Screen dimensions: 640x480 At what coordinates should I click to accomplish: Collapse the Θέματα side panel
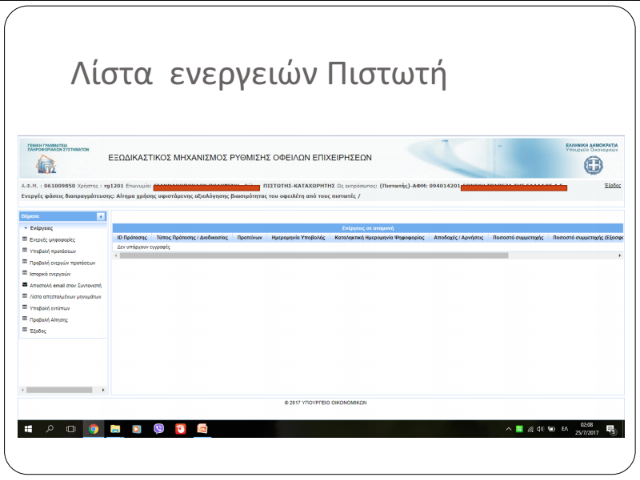click(x=100, y=216)
